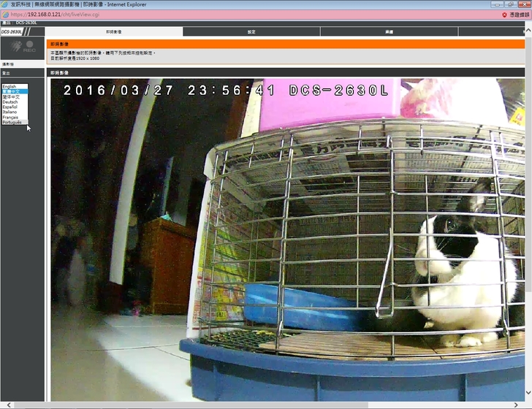Click the live camera video feed
532x409 pixels.
[287, 240]
